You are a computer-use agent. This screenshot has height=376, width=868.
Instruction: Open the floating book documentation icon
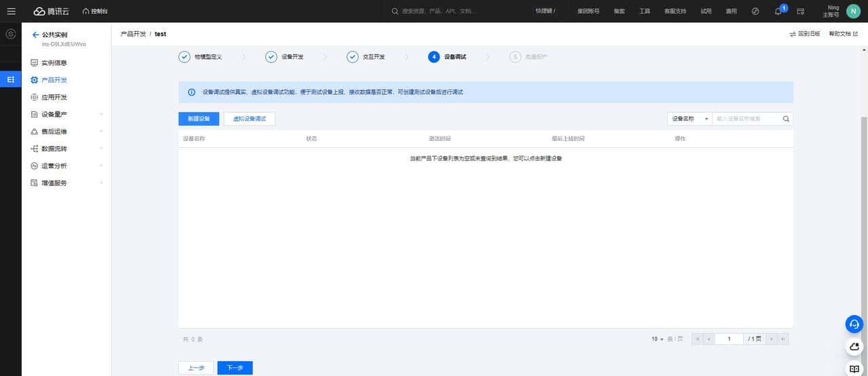point(854,369)
